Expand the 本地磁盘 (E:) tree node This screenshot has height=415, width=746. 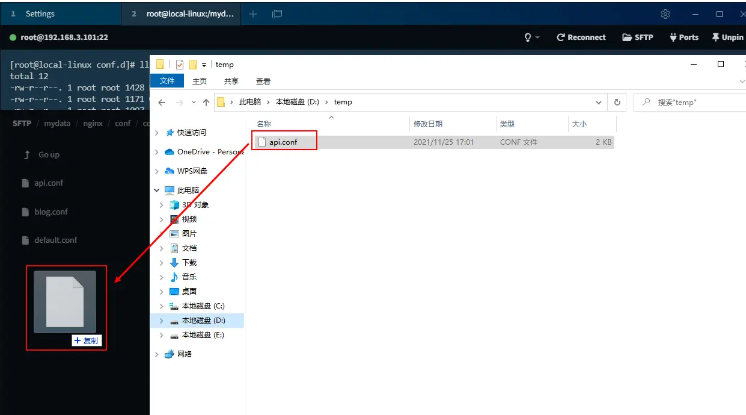click(161, 335)
